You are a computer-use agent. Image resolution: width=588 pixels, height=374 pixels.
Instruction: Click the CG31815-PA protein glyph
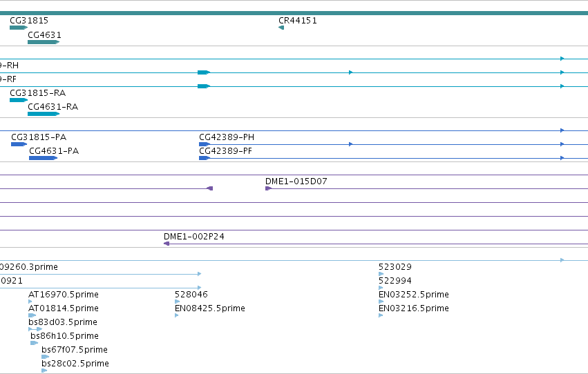(x=19, y=144)
